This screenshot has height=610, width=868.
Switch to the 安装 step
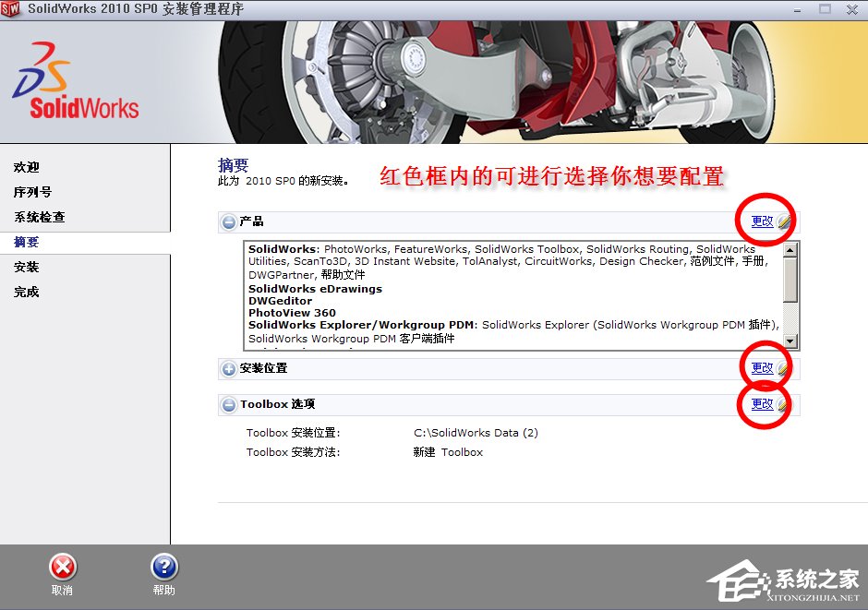28,267
